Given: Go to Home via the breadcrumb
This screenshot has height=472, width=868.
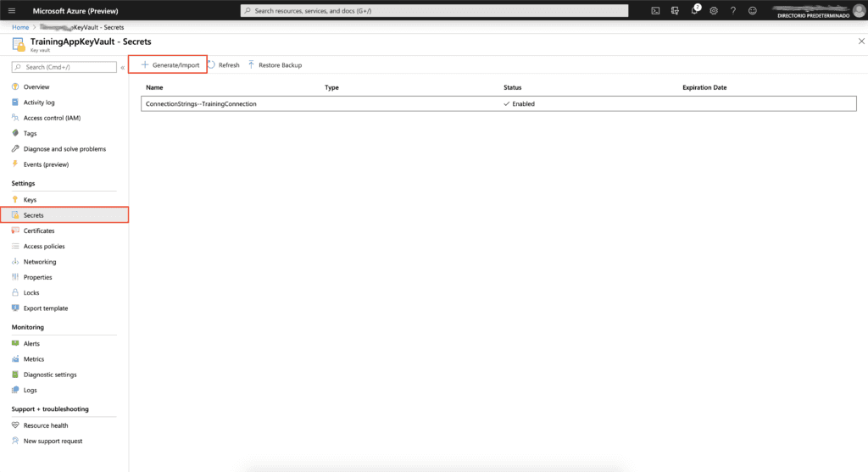Looking at the screenshot, I should tap(20, 27).
